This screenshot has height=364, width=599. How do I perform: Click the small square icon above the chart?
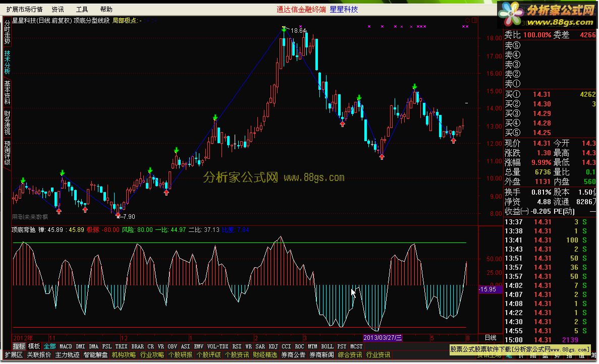tap(474, 20)
